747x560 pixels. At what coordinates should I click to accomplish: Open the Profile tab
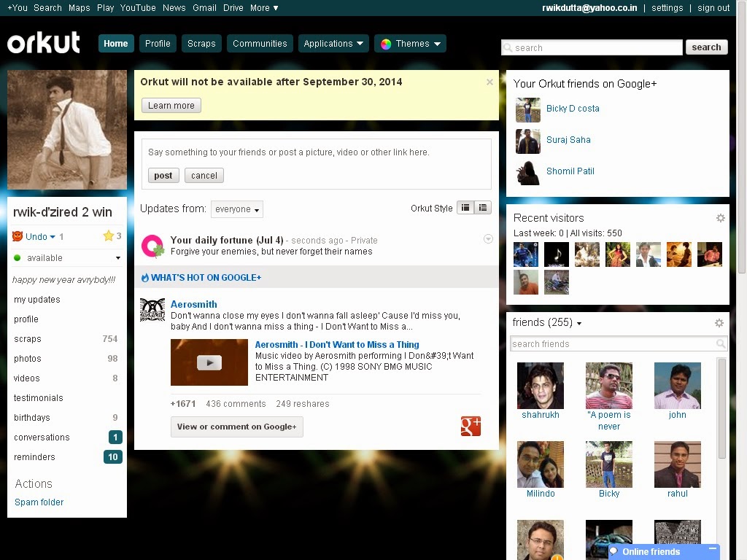[158, 43]
